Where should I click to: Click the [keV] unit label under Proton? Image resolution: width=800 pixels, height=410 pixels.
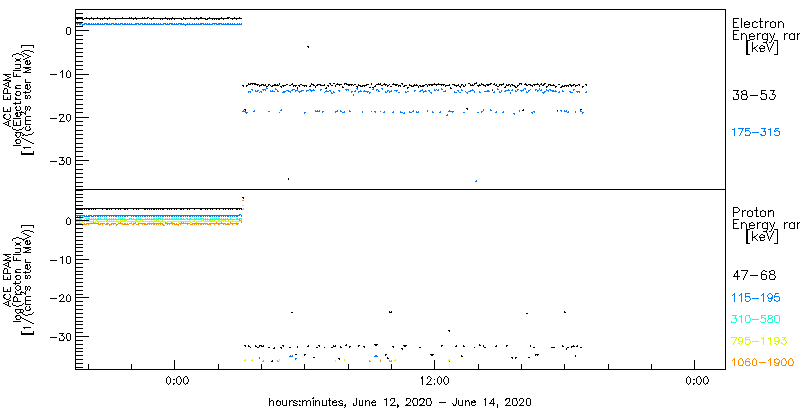[x=762, y=237]
